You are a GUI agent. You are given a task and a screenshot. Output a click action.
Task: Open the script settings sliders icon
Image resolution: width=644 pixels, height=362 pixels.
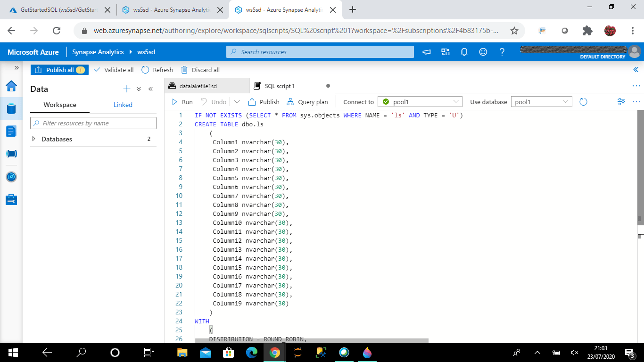[x=621, y=102]
